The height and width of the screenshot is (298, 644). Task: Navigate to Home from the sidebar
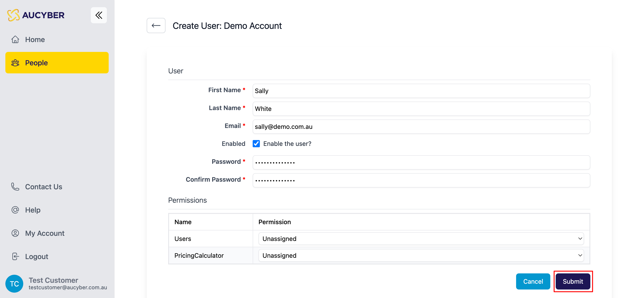pyautogui.click(x=35, y=39)
